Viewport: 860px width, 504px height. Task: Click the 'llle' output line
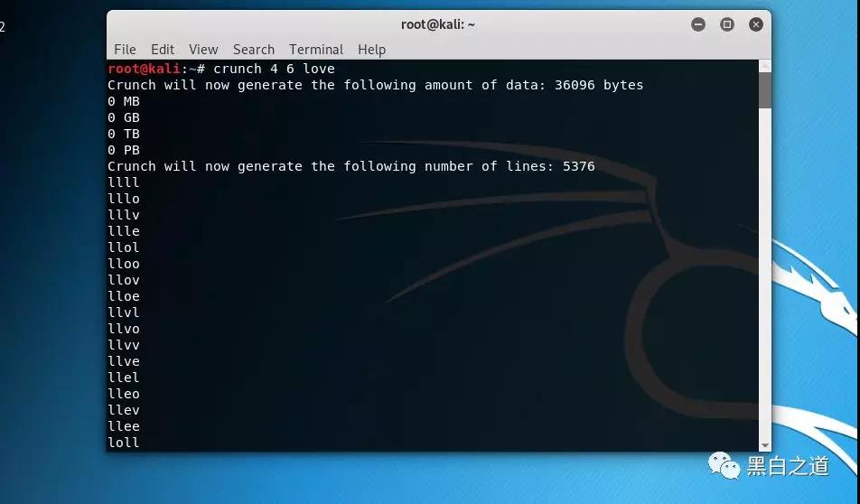[x=124, y=231]
